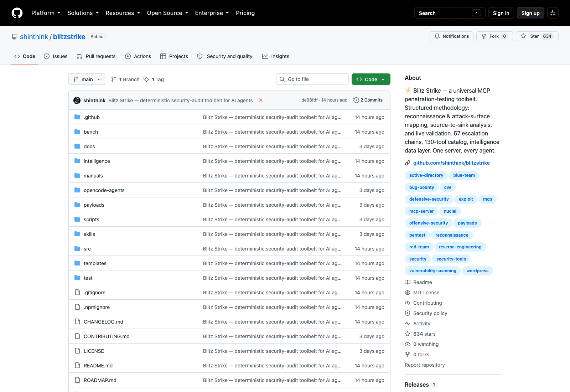Viewport: 570px width, 392px height.
Task: Expand the Open Source menu
Action: tap(167, 13)
